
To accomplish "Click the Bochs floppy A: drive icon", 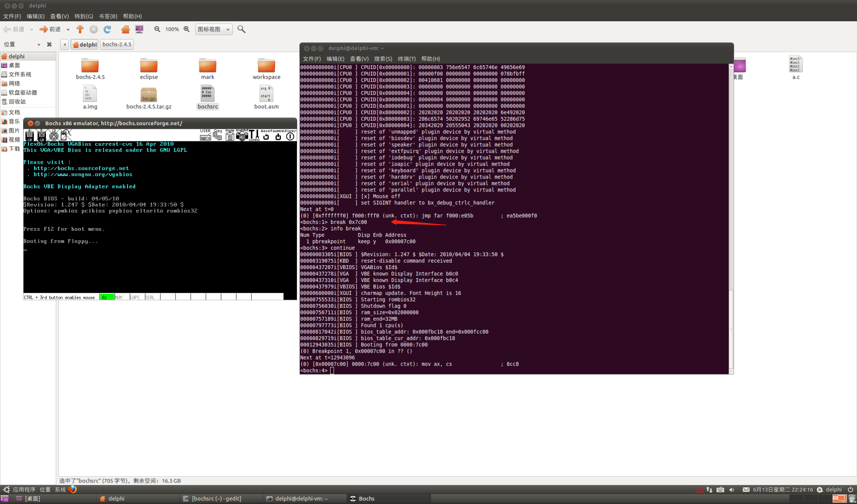I will tap(29, 135).
